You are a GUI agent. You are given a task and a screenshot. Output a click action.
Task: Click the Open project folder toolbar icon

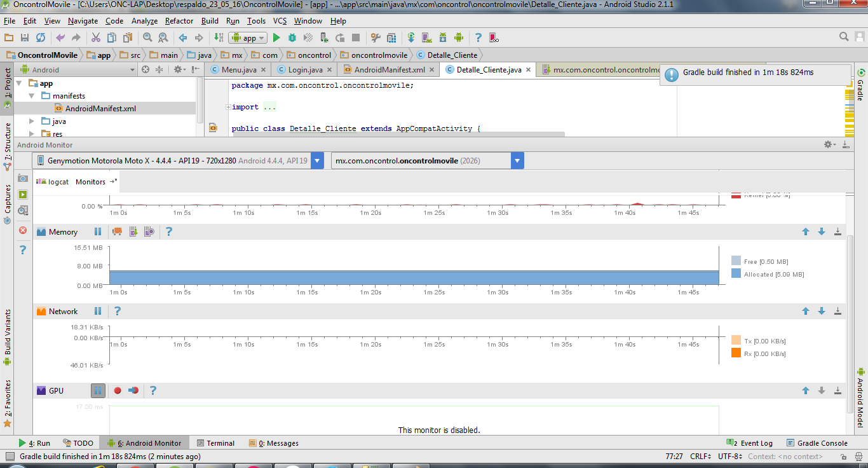coord(9,38)
